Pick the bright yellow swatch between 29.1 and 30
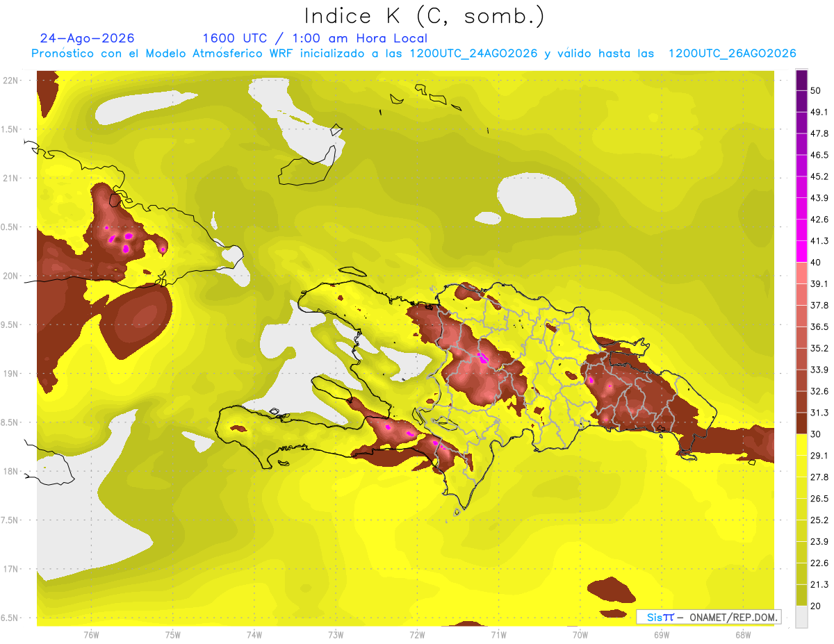834x644 pixels. coord(801,445)
